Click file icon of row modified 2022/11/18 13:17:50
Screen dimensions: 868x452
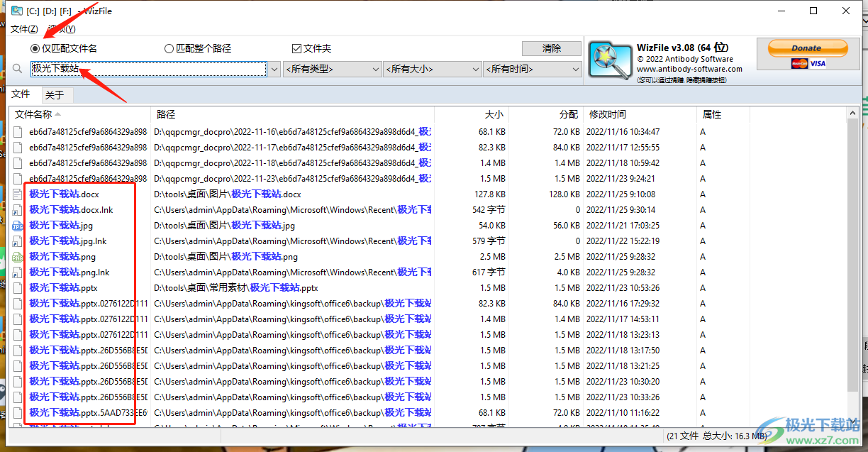[18, 351]
